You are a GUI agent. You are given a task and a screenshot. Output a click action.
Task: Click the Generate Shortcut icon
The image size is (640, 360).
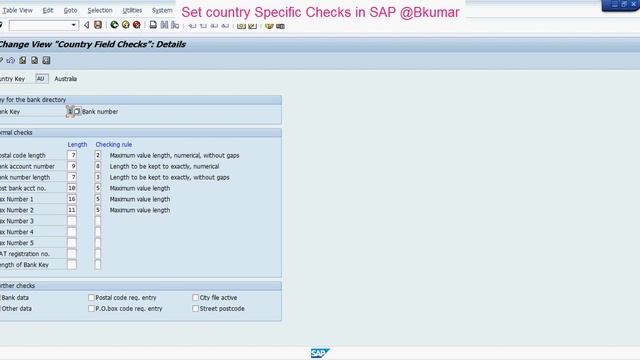point(252,26)
